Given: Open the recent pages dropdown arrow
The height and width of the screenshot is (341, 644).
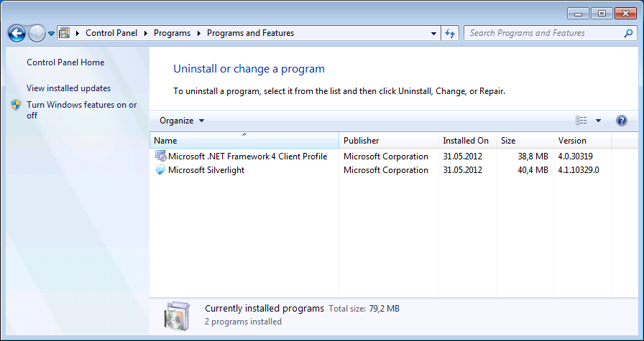Looking at the screenshot, I should click(x=51, y=34).
